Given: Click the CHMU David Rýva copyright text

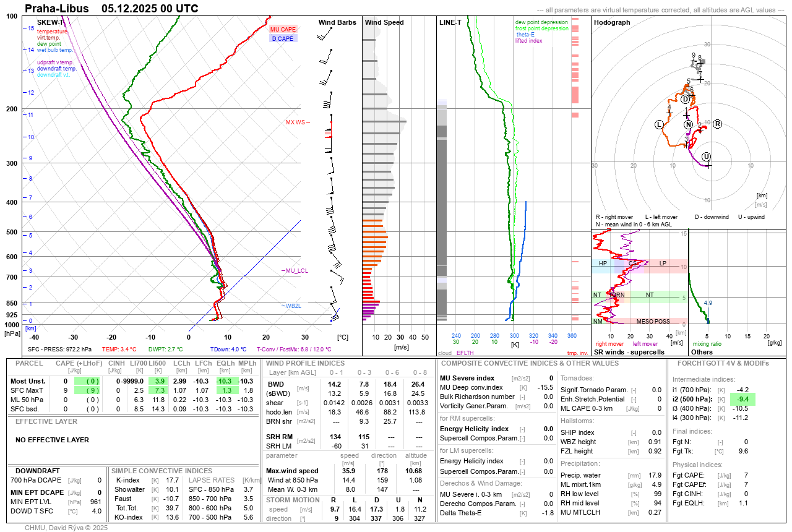Looking at the screenshot, I should tap(66, 528).
